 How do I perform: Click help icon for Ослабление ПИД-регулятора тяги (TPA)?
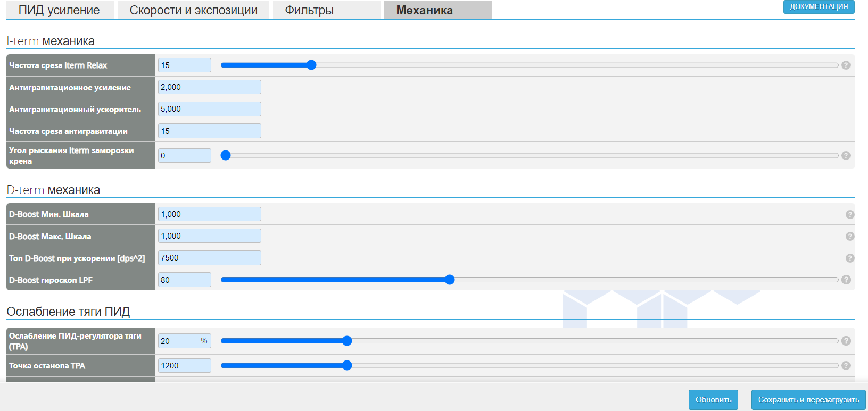tap(846, 341)
